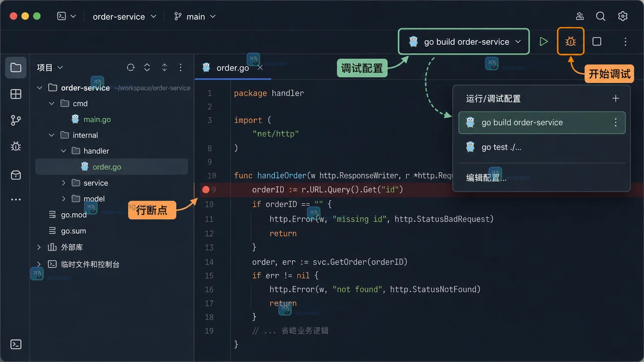Select go test ./... configuration

pyautogui.click(x=542, y=147)
